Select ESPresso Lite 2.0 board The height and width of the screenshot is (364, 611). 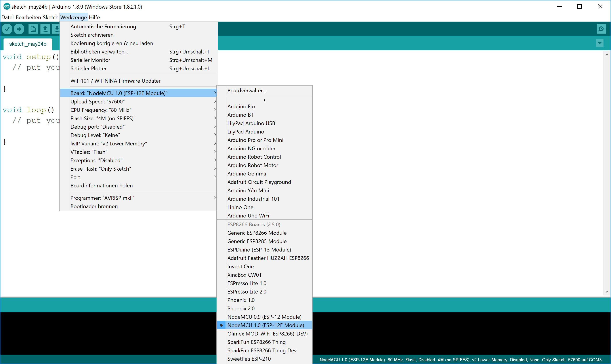pos(264,291)
